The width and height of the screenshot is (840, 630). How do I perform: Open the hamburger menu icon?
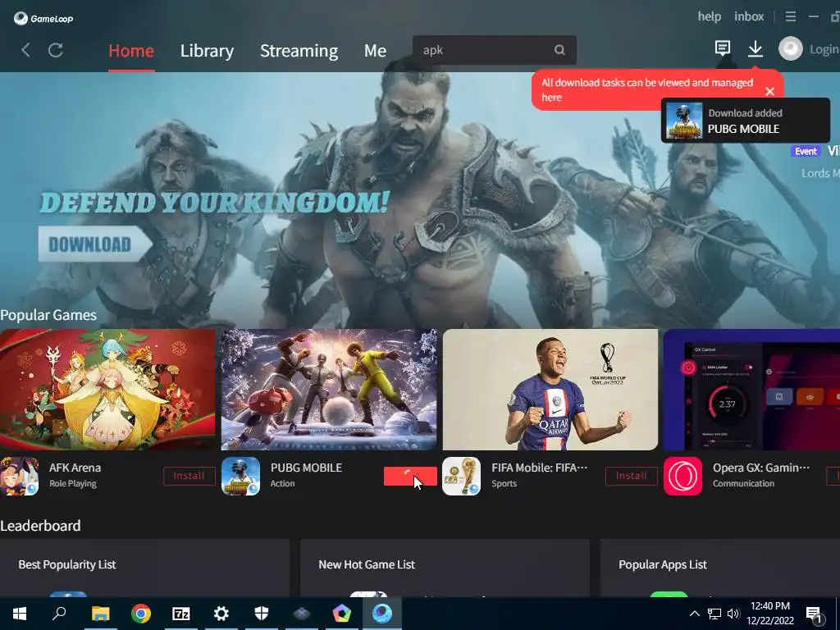[790, 16]
